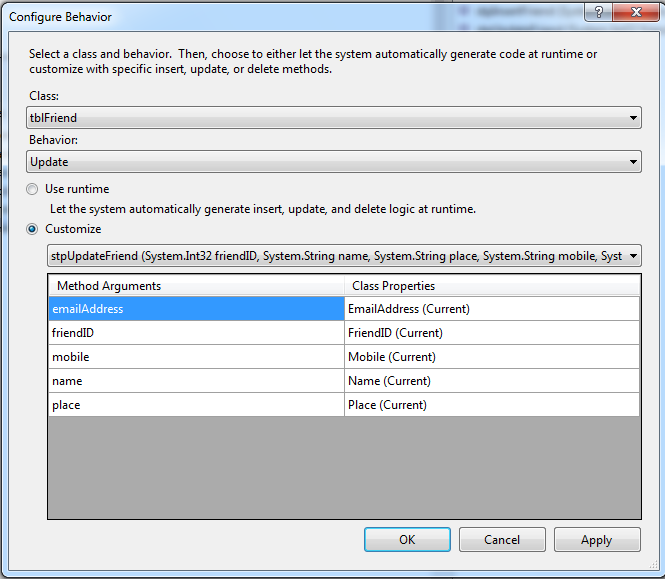665x579 pixels.
Task: Expand the stpUpdateFriend method dropdown
Action: (344, 256)
